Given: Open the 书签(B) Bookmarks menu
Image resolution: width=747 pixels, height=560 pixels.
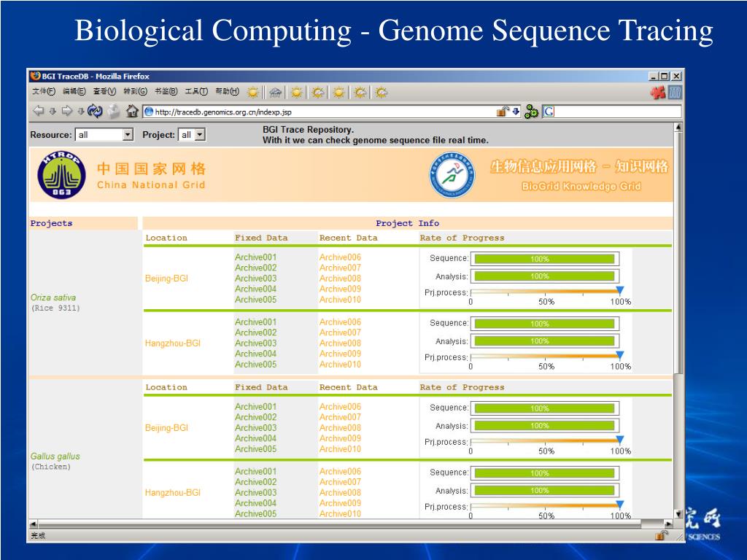Looking at the screenshot, I should coord(166,91).
